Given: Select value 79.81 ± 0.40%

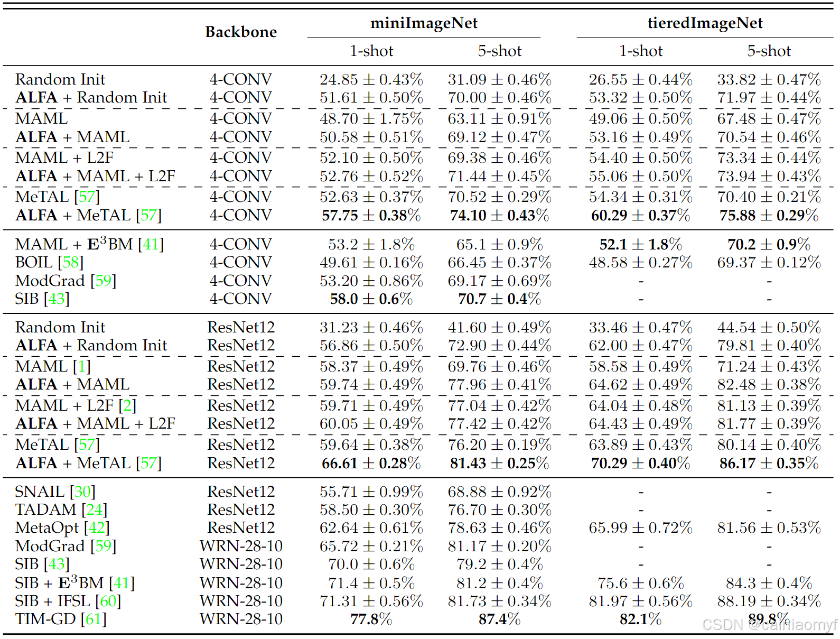Looking at the screenshot, I should point(769,346).
